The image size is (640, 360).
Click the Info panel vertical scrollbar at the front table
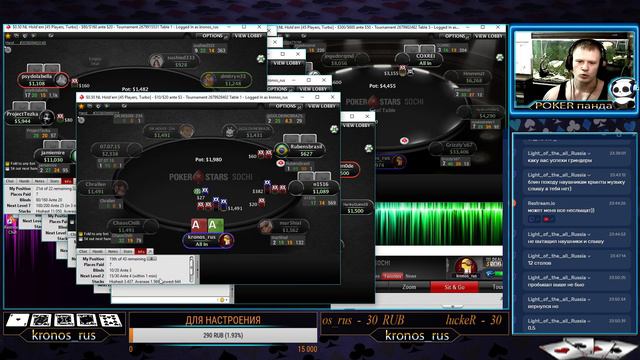coord(191,269)
